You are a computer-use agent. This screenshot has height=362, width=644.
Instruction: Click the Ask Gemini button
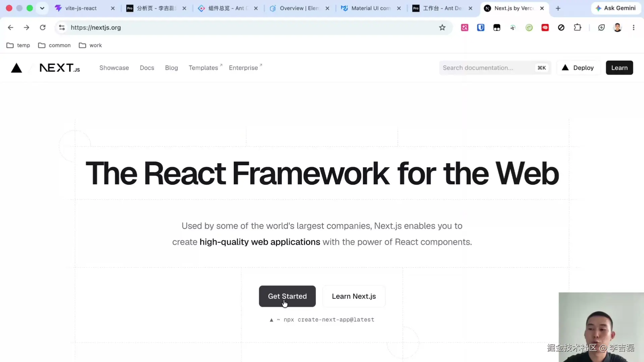[616, 8]
